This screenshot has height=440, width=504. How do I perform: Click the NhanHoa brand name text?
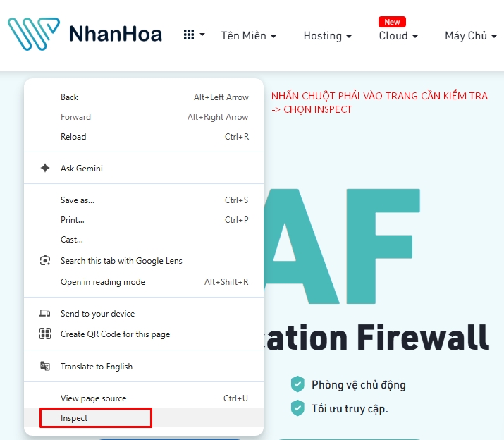tap(116, 34)
